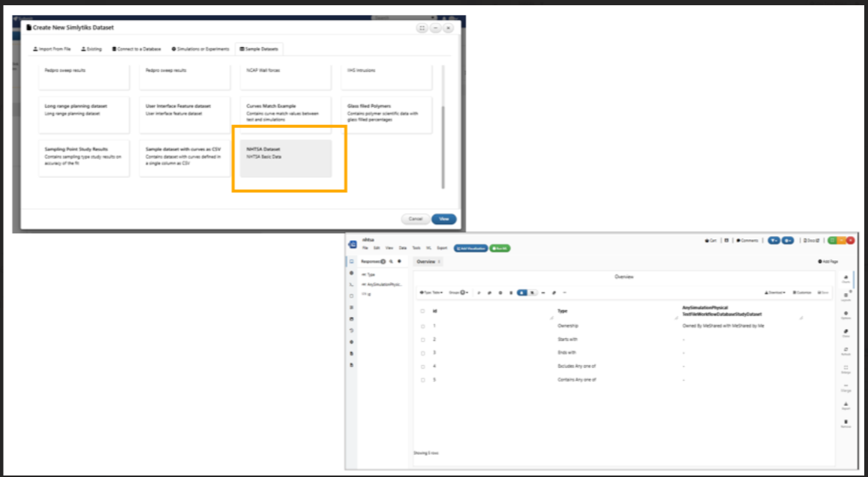868x477 pixels.
Task: Open Connect to a Database tab
Action: point(136,49)
